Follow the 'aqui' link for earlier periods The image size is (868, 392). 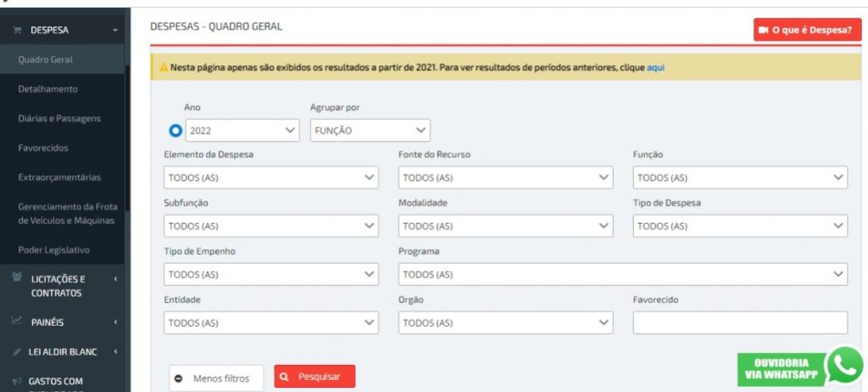click(x=655, y=67)
